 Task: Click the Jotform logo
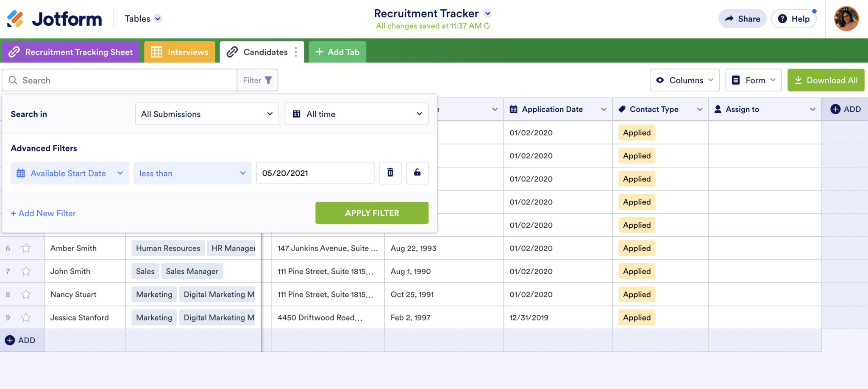(53, 19)
